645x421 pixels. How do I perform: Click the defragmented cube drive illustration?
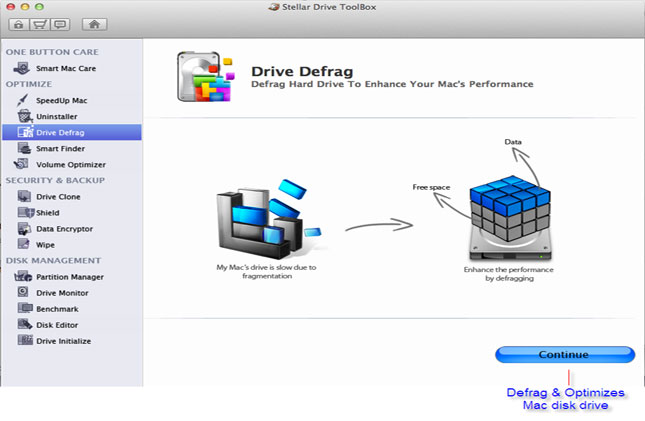[510, 218]
